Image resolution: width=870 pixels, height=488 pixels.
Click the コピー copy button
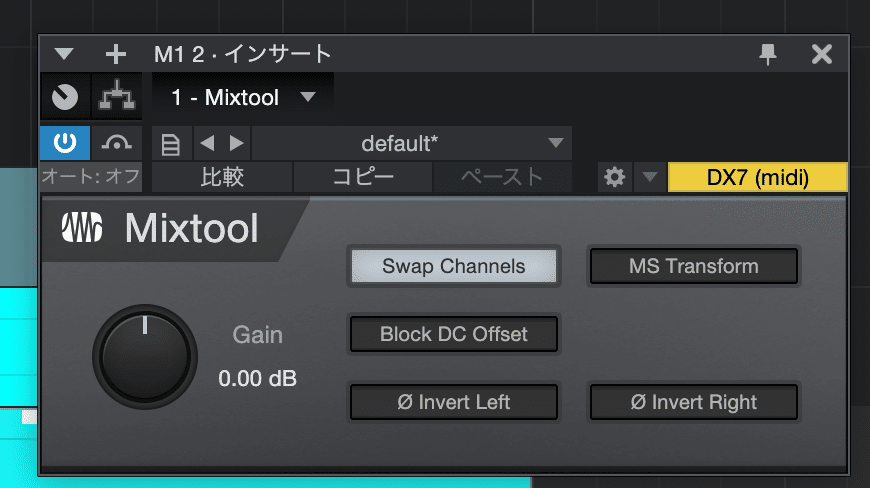363,177
